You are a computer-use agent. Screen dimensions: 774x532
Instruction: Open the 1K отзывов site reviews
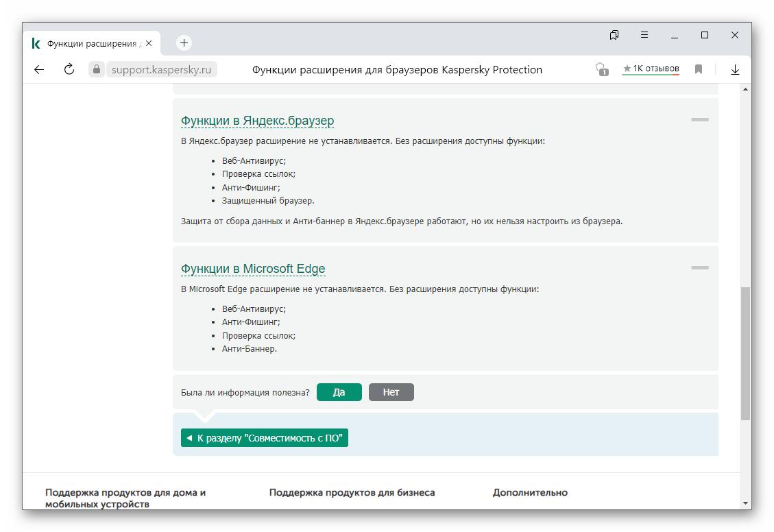pyautogui.click(x=651, y=69)
